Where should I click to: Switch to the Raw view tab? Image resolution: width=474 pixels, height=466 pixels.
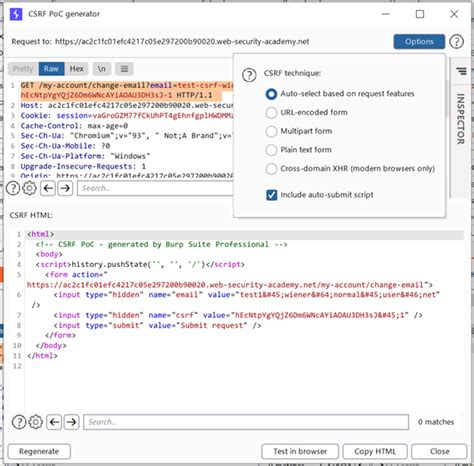pos(51,69)
